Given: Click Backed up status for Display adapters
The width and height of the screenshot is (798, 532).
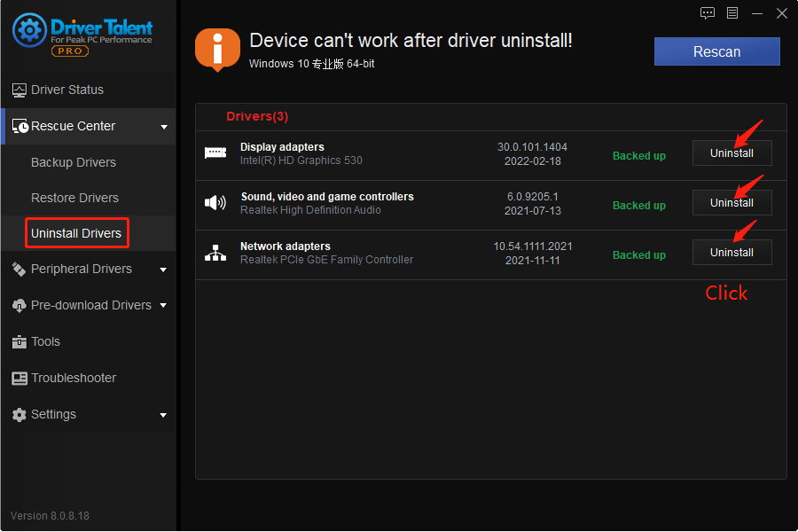Looking at the screenshot, I should coord(638,156).
